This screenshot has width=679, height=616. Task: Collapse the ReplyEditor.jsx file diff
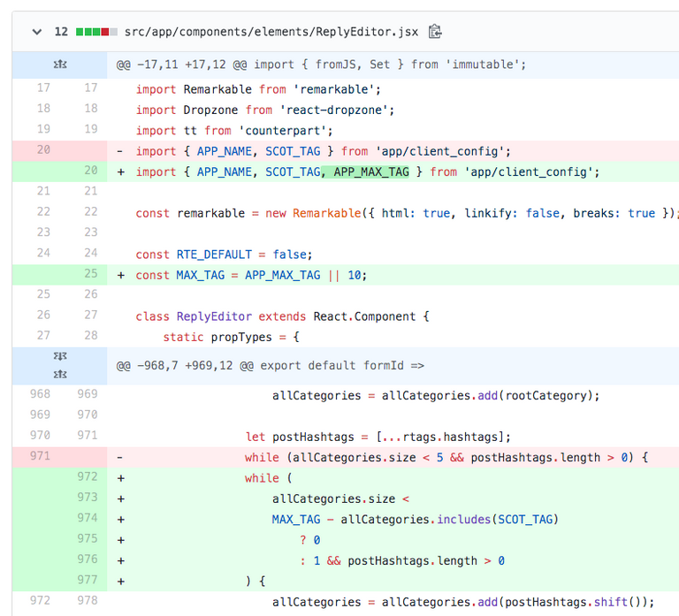37,32
